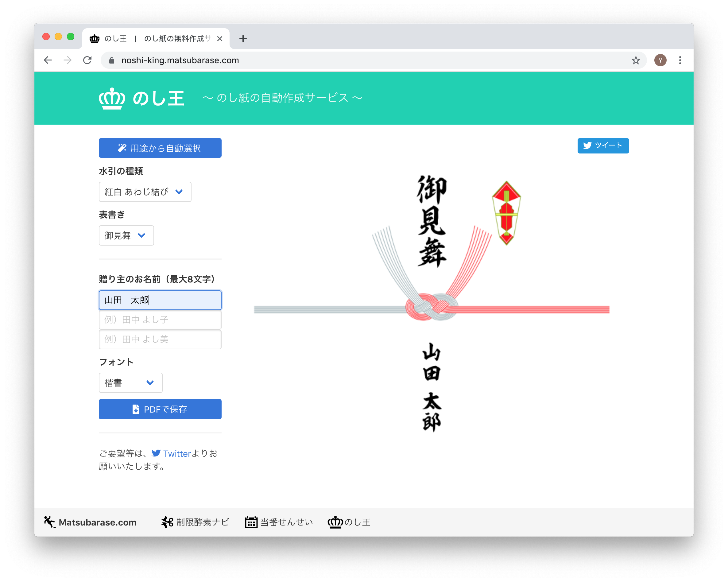Open the 水引の種類 dropdown

click(x=145, y=192)
